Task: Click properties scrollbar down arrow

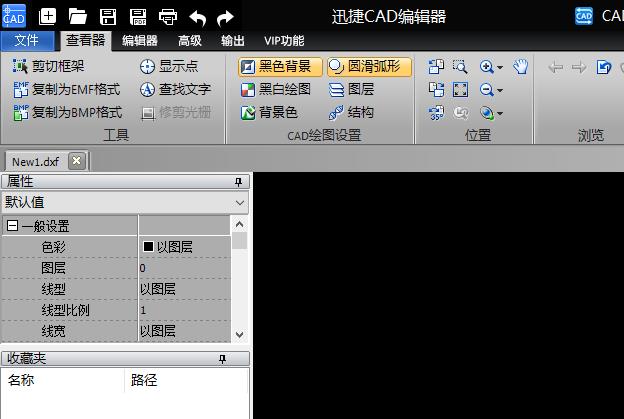Action: click(240, 335)
